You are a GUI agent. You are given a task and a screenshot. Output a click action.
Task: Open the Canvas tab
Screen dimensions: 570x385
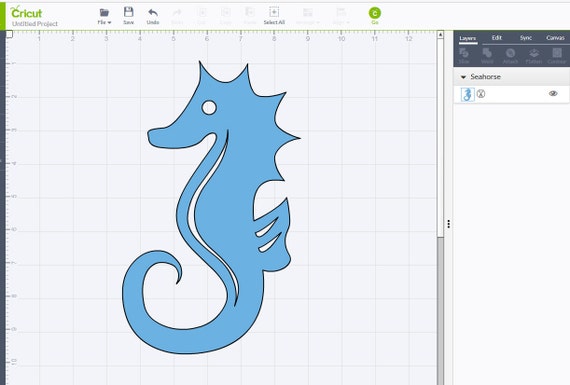tap(555, 38)
